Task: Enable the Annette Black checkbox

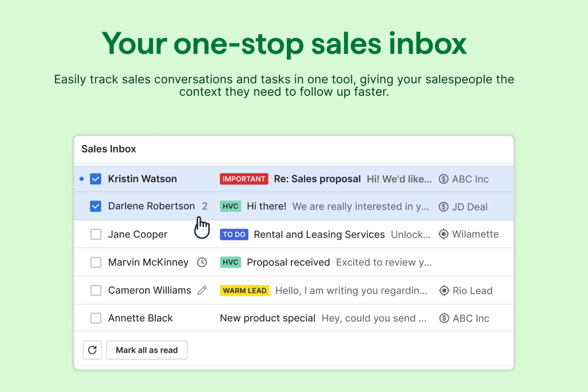Action: pos(96,318)
